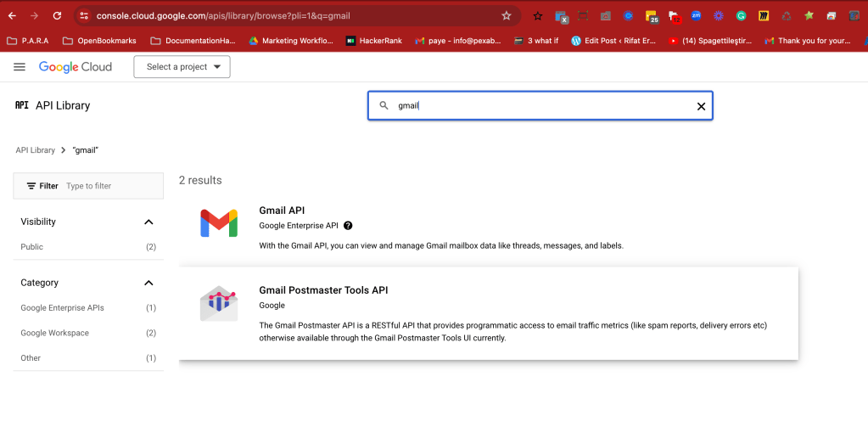Go back to the previous browser page
This screenshot has width=868, height=444.
coord(12,16)
